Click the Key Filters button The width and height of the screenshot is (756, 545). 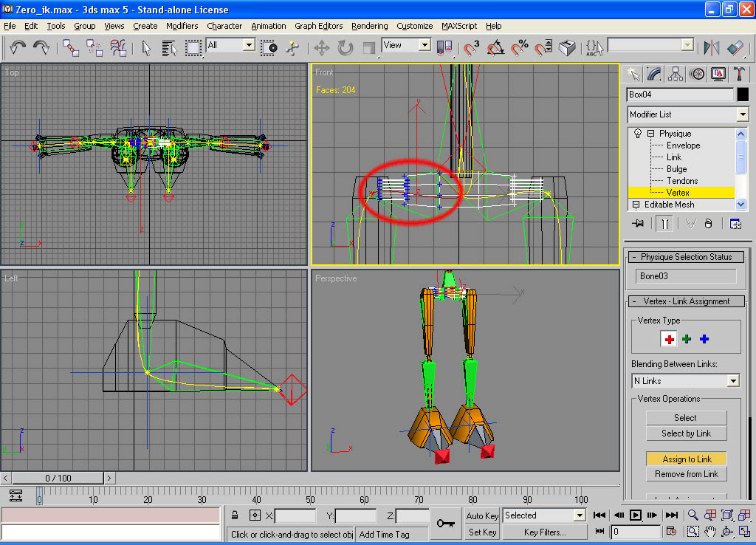[545, 532]
